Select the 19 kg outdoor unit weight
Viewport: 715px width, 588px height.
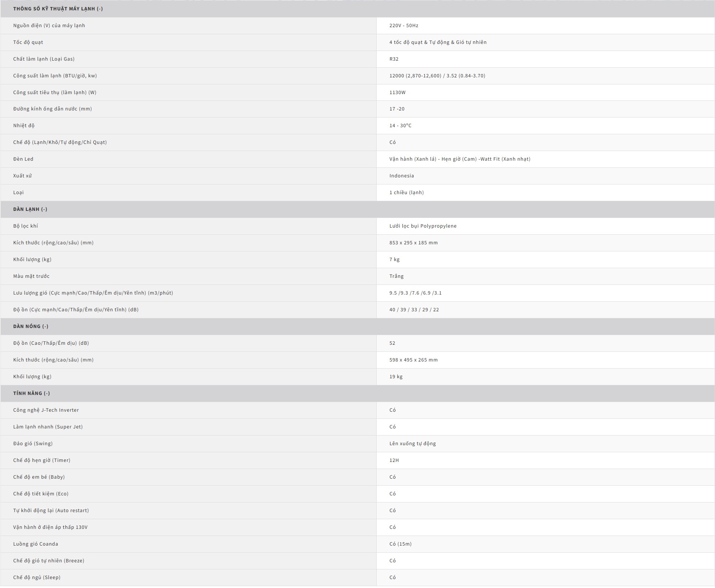tap(396, 376)
